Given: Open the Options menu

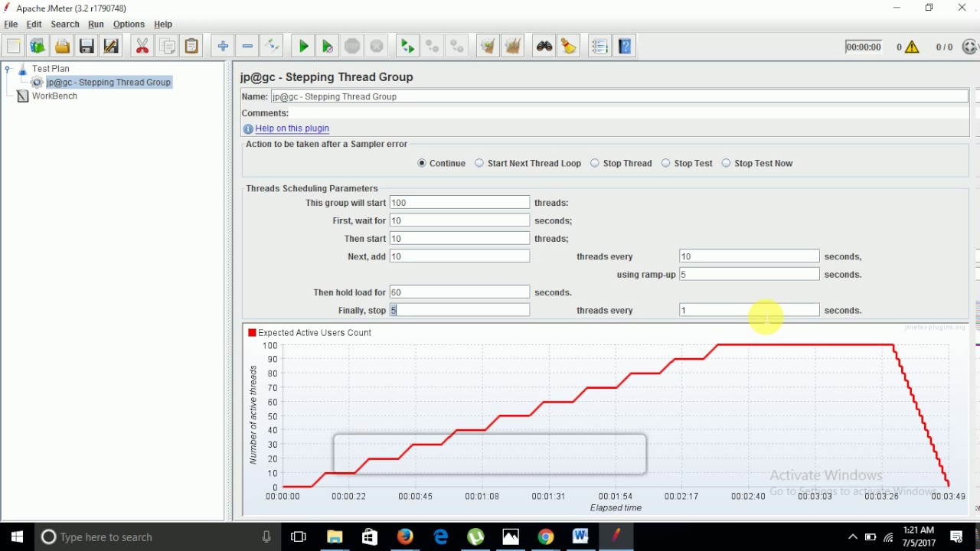Looking at the screenshot, I should [129, 24].
